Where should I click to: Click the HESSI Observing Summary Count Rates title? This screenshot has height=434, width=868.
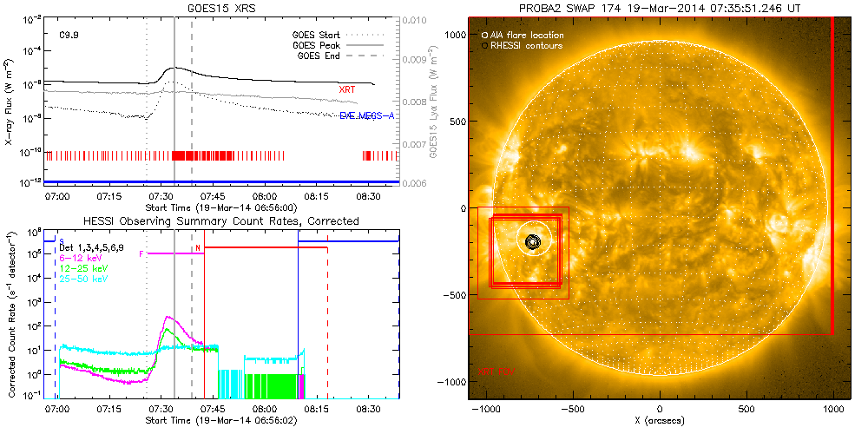pyautogui.click(x=220, y=221)
